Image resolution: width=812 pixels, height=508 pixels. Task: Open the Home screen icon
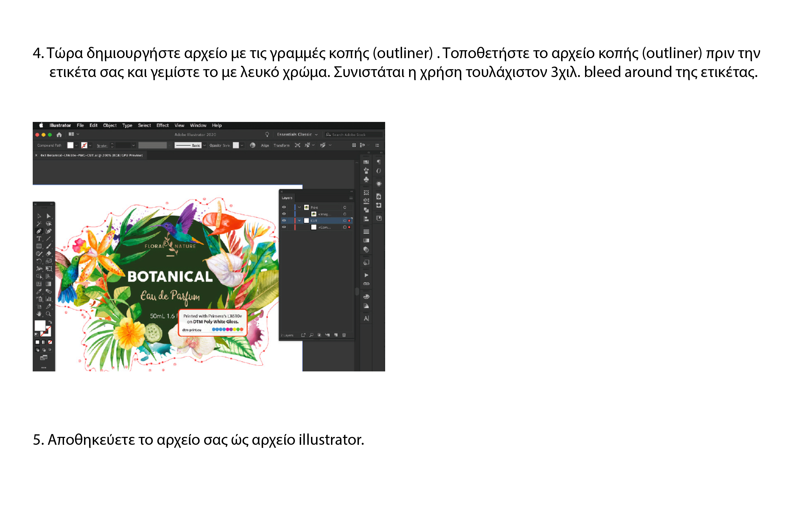coord(59,135)
